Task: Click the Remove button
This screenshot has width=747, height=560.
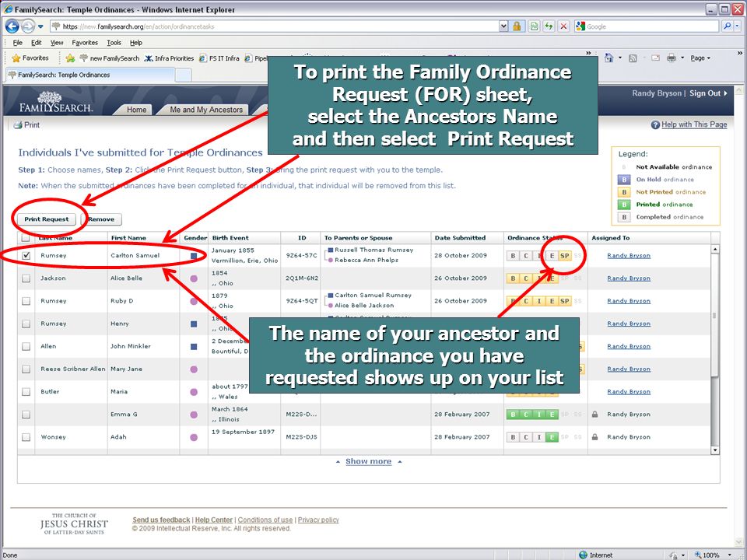Action: [x=101, y=219]
